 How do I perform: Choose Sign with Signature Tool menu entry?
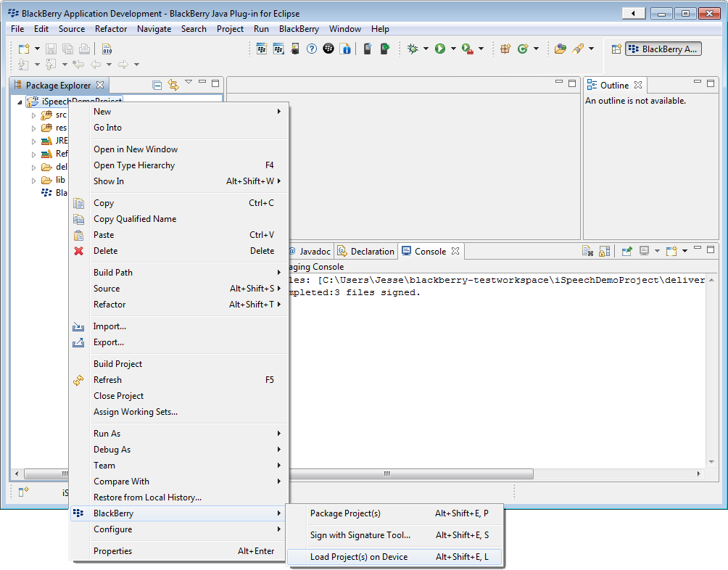click(360, 535)
